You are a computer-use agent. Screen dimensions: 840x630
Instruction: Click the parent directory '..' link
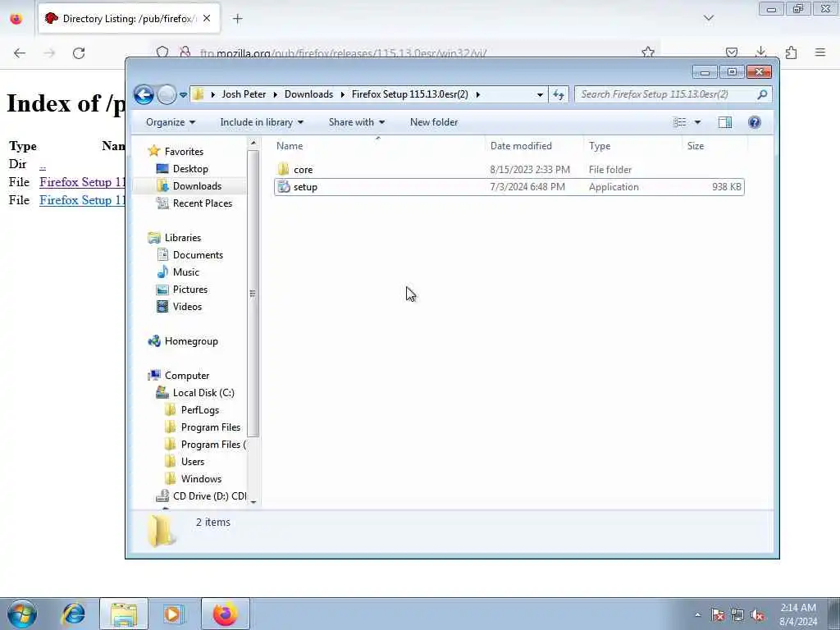pyautogui.click(x=43, y=166)
